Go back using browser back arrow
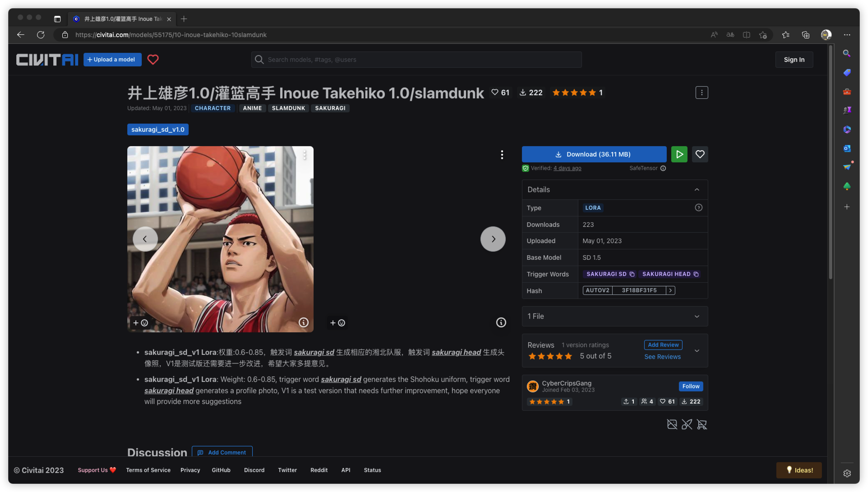Viewport: 868px width, 492px height. pos(21,35)
